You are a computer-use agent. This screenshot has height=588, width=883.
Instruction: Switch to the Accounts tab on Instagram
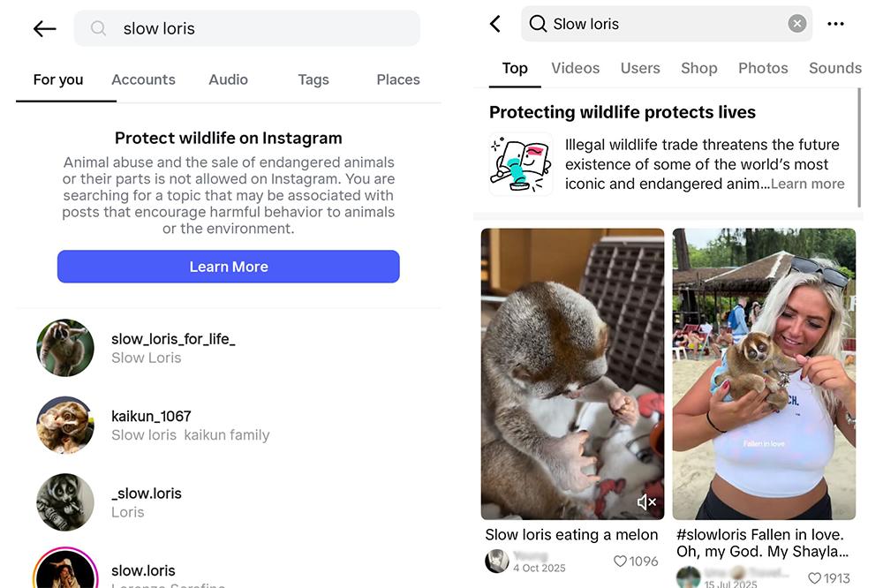[x=143, y=79]
